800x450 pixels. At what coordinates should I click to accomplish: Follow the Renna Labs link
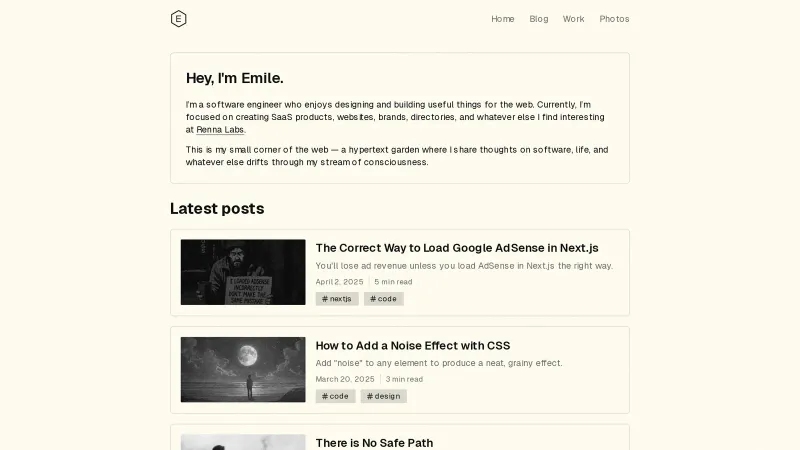(220, 130)
